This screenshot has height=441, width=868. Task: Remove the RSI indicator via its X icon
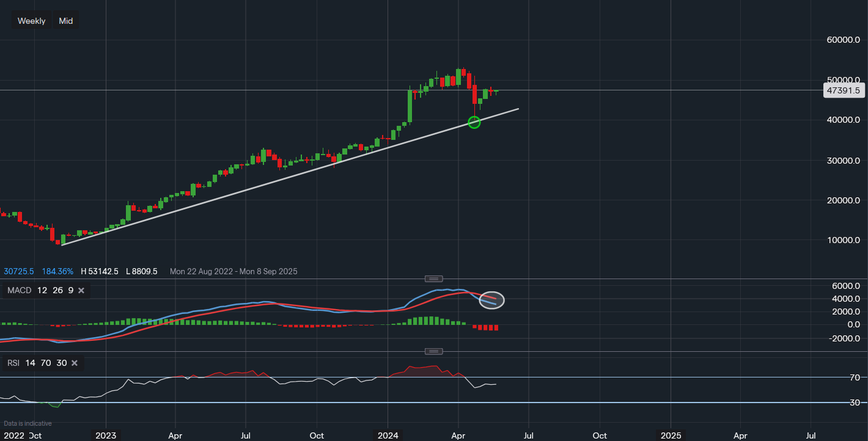74,363
